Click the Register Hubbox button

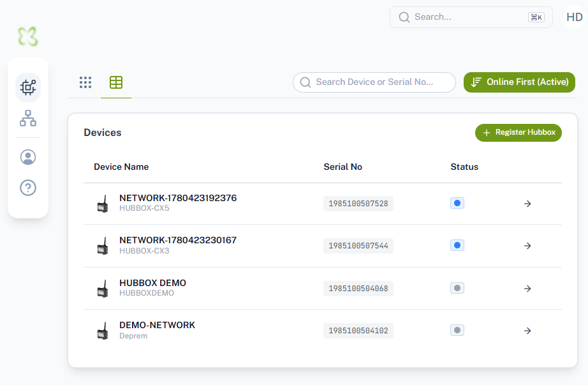[518, 133]
